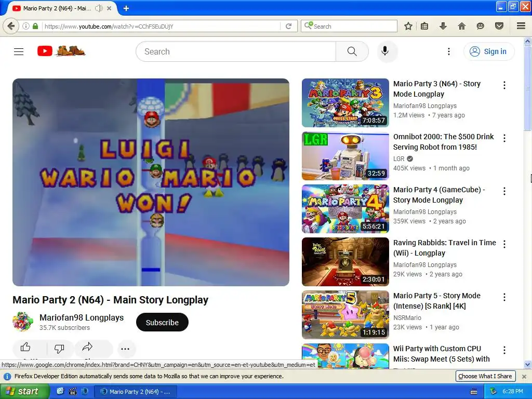
Task: Open Mariofan98 Longplays channel avatar
Action: point(23,322)
